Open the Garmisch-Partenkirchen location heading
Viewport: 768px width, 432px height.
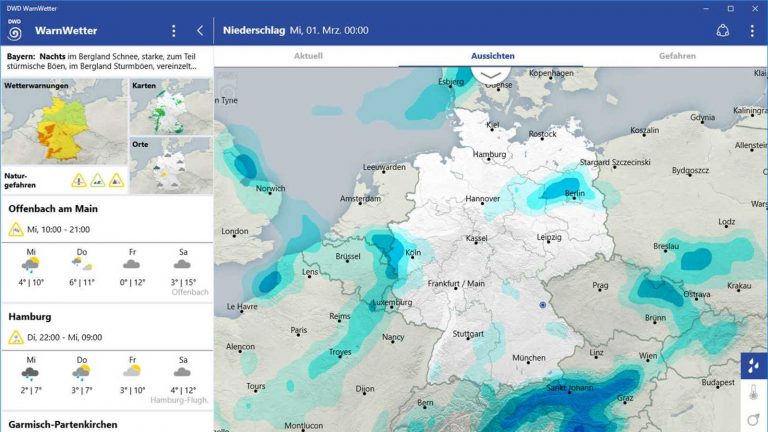click(x=63, y=425)
